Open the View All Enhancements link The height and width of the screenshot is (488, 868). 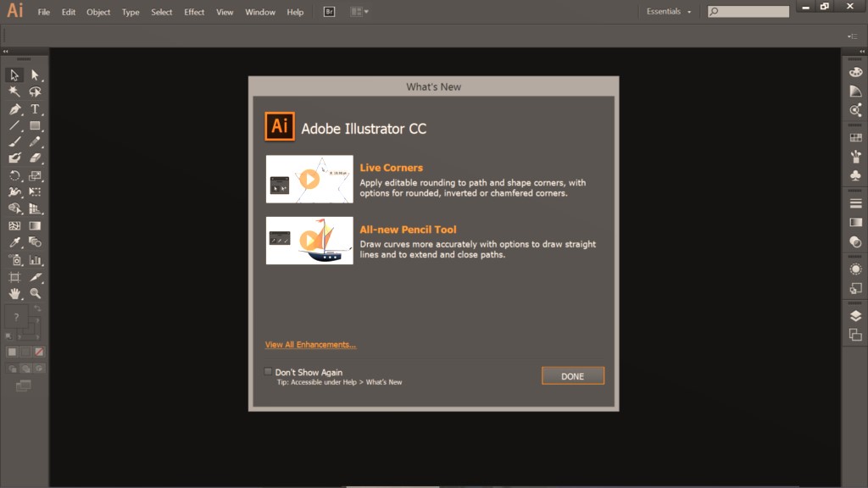pos(310,345)
